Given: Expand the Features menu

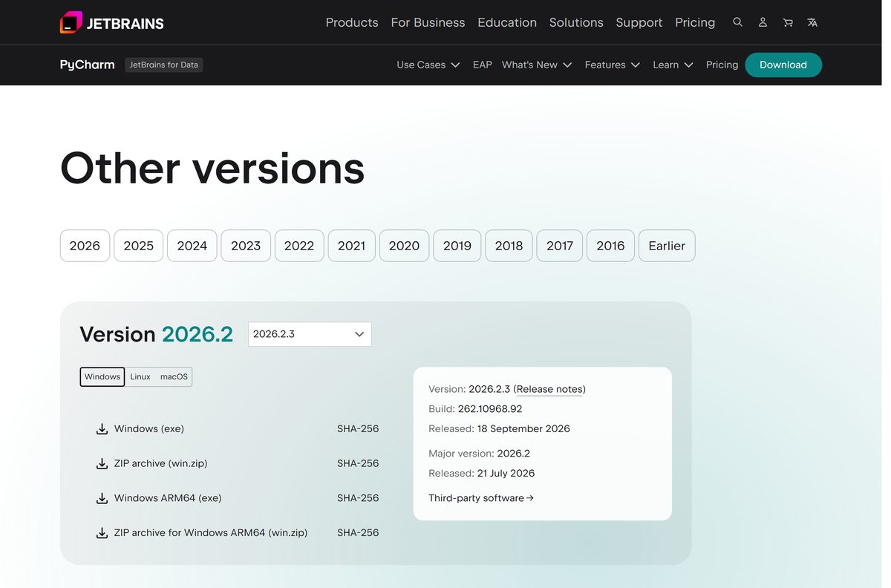Looking at the screenshot, I should pyautogui.click(x=613, y=65).
